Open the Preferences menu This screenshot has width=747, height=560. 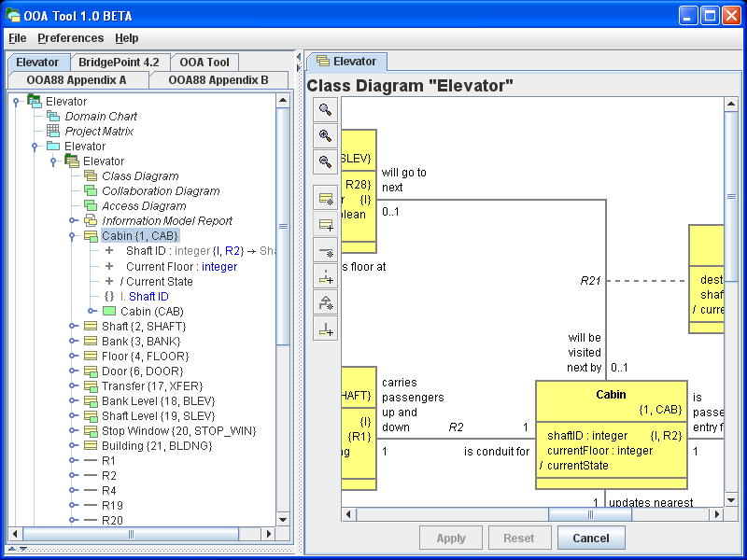[x=71, y=38]
